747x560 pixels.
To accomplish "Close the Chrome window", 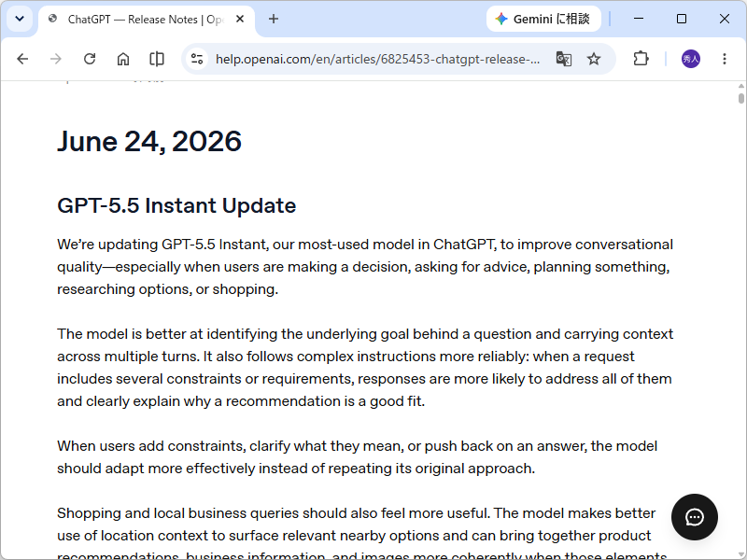I will 725,19.
